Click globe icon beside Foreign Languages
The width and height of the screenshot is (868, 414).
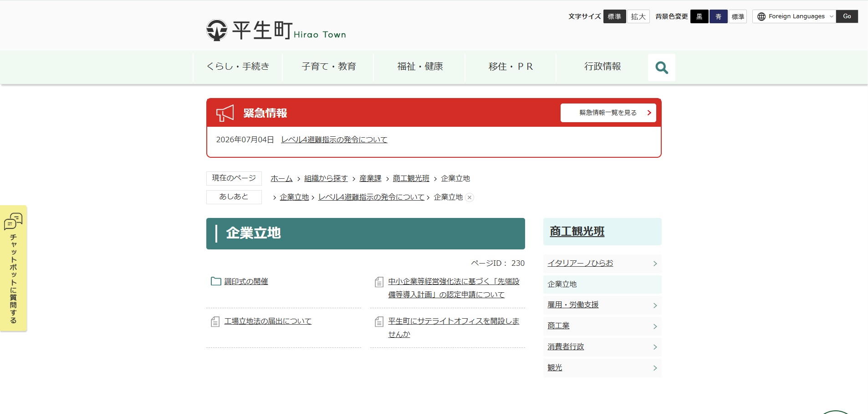(761, 16)
